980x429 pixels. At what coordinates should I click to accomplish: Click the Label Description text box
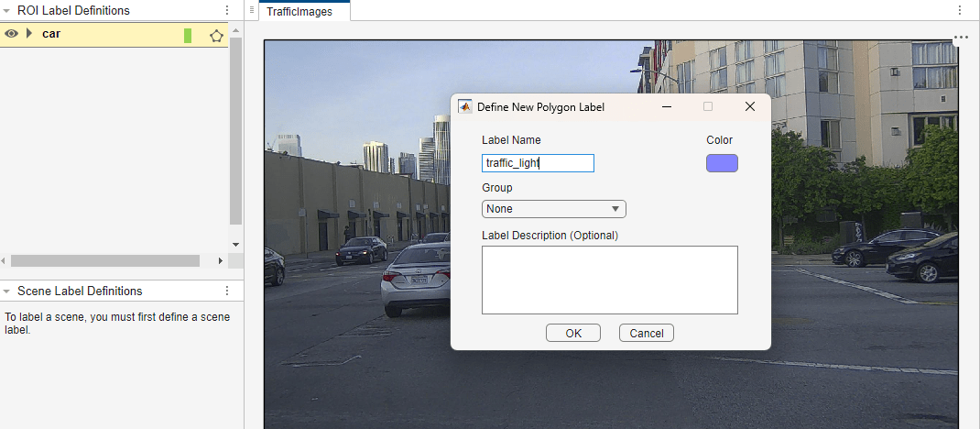(x=609, y=280)
